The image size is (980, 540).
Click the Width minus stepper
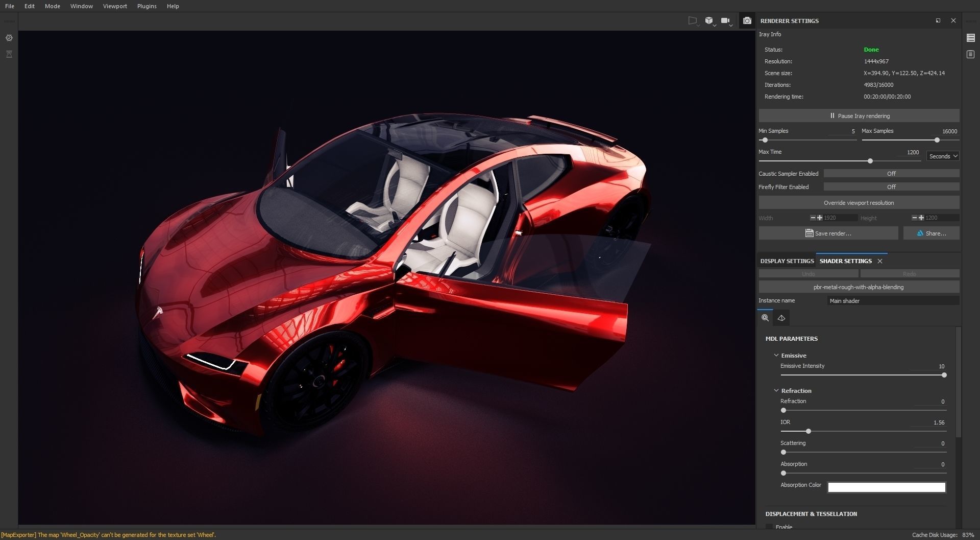pyautogui.click(x=813, y=218)
